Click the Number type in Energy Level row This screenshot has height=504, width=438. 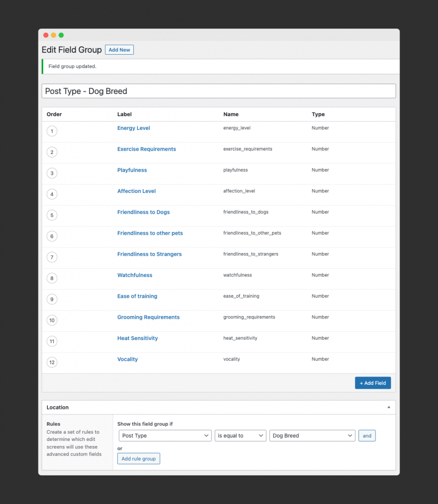(x=320, y=128)
